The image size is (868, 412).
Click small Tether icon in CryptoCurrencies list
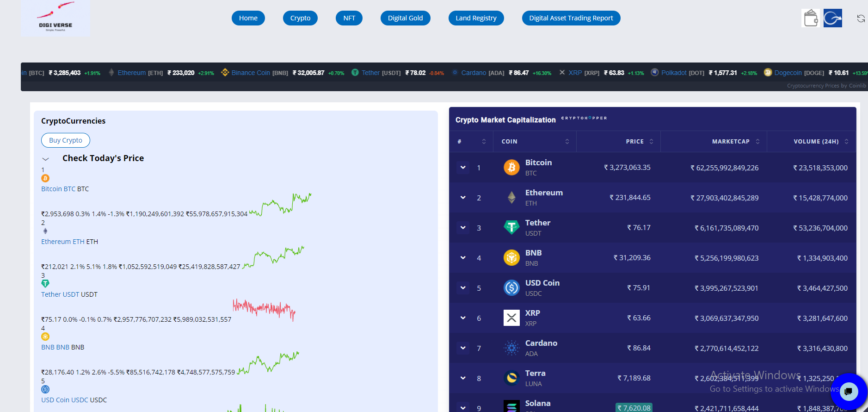pos(45,284)
